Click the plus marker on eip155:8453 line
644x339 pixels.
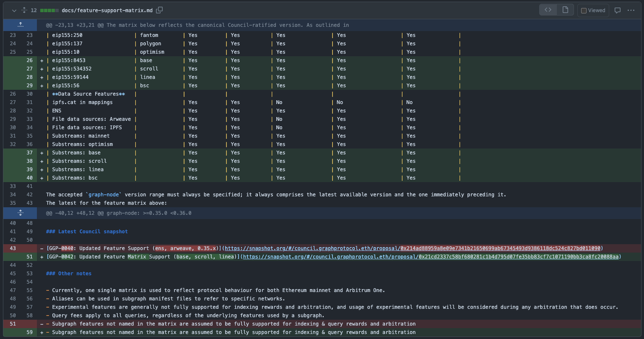pos(42,61)
